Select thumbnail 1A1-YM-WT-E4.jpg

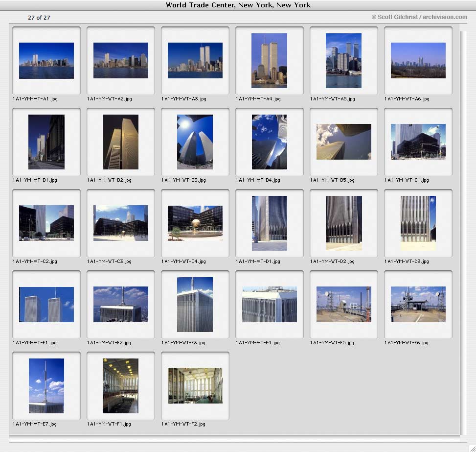click(x=270, y=304)
